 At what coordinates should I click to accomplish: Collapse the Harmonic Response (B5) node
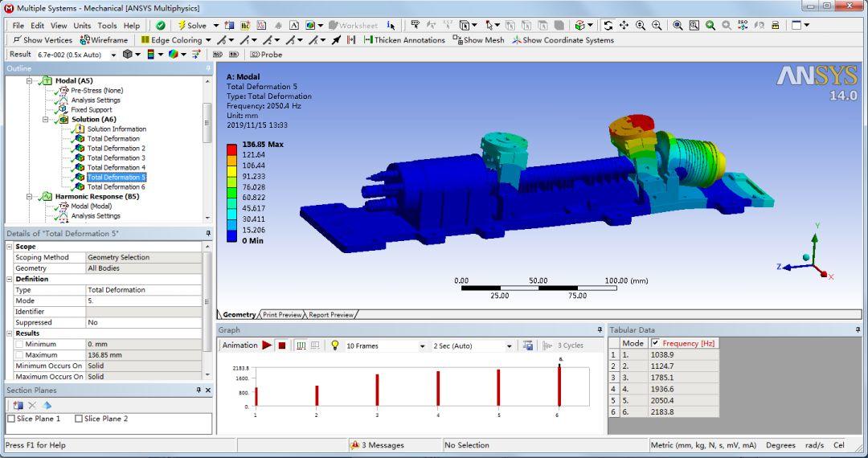pyautogui.click(x=30, y=196)
